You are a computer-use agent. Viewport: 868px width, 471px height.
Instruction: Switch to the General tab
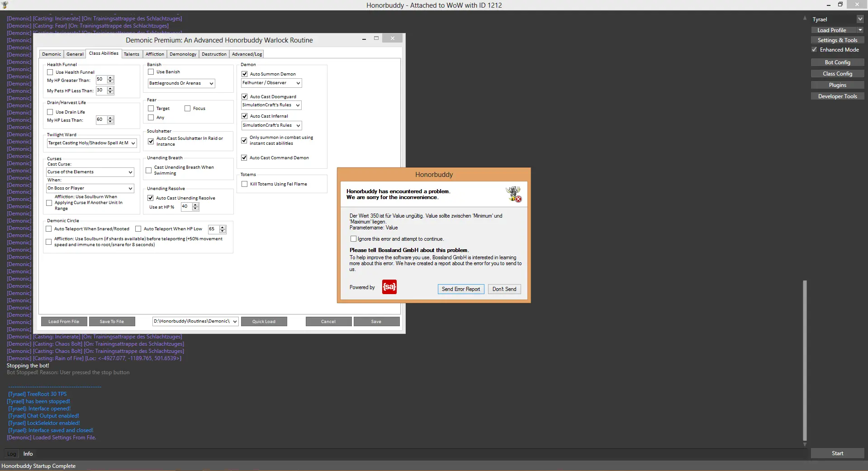point(75,54)
